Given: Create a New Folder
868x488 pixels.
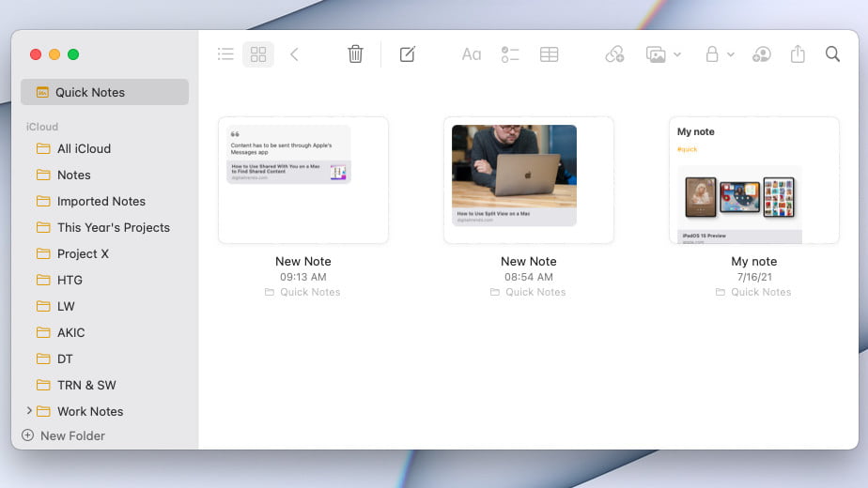Looking at the screenshot, I should pyautogui.click(x=63, y=435).
